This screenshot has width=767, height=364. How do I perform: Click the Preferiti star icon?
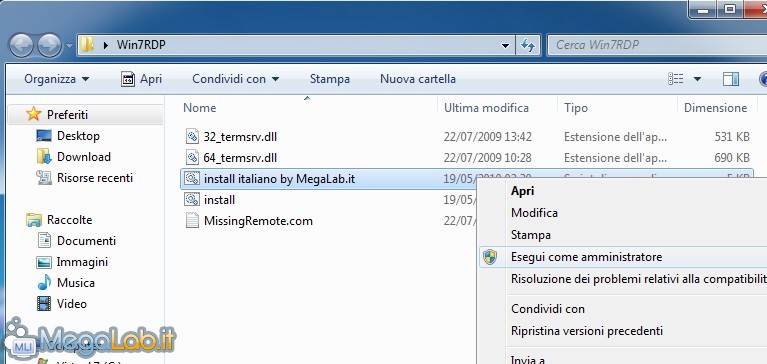(x=34, y=114)
